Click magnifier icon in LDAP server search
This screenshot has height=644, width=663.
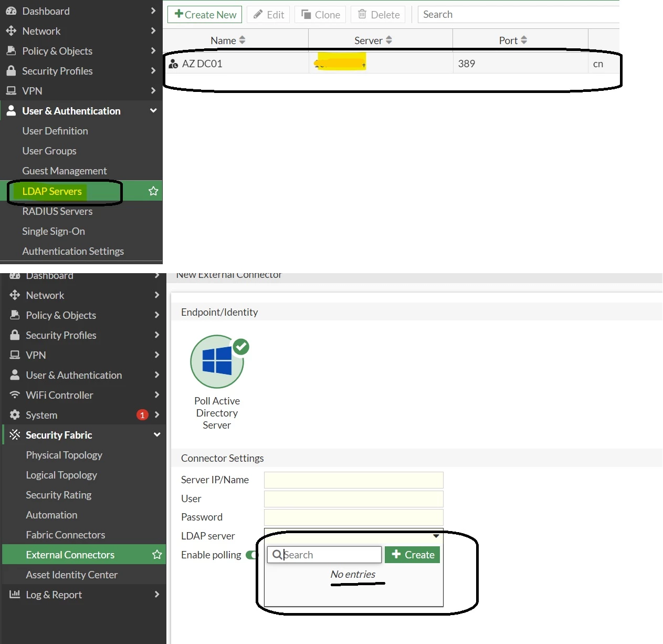(277, 555)
